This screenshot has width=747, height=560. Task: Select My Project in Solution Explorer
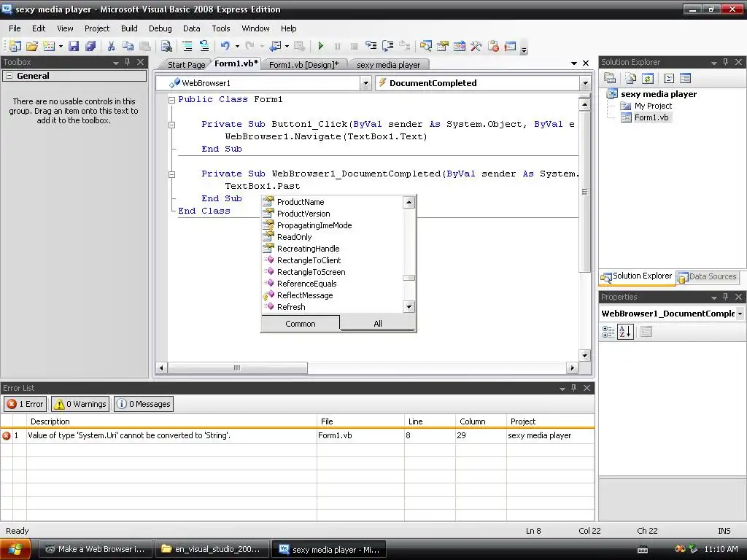click(653, 106)
